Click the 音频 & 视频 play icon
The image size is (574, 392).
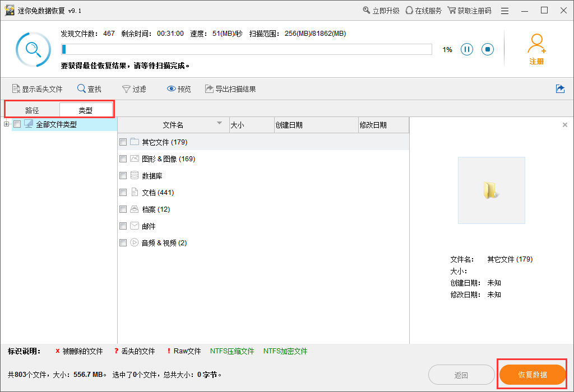point(135,242)
